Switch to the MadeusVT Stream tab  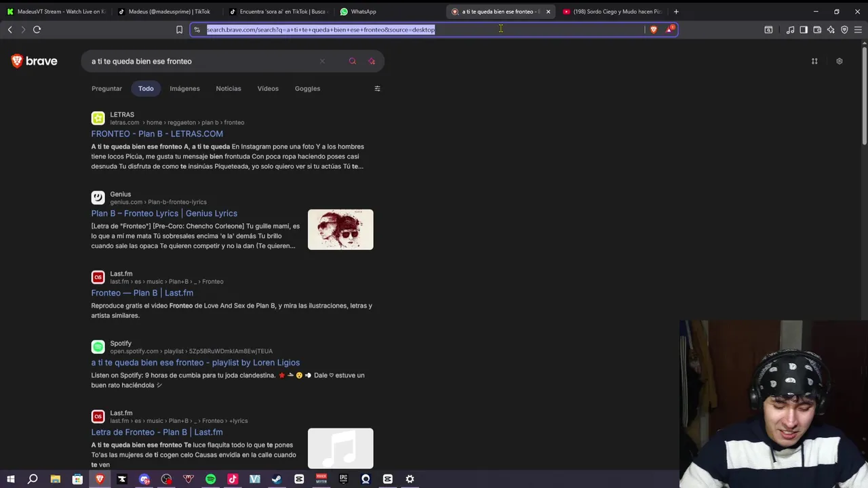click(56, 12)
